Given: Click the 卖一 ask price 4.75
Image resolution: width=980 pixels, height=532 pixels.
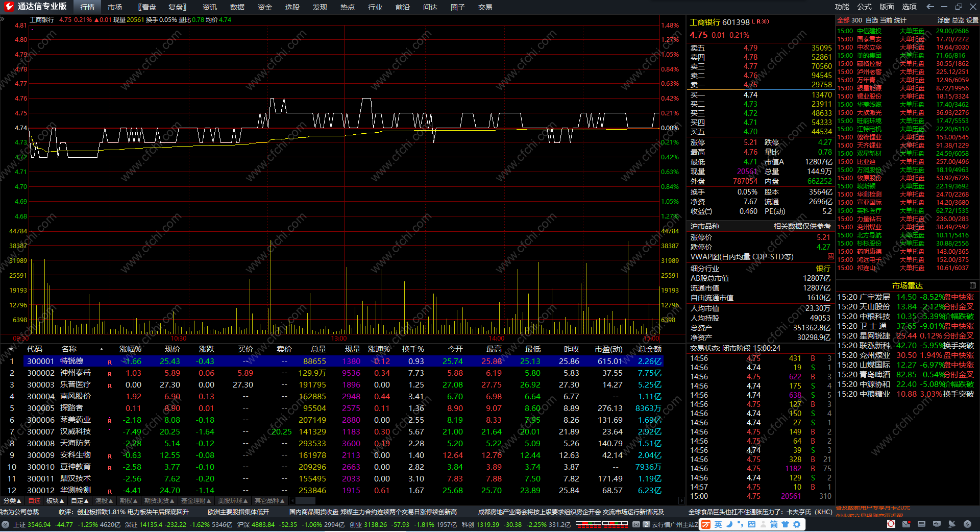Looking at the screenshot, I should 750,85.
